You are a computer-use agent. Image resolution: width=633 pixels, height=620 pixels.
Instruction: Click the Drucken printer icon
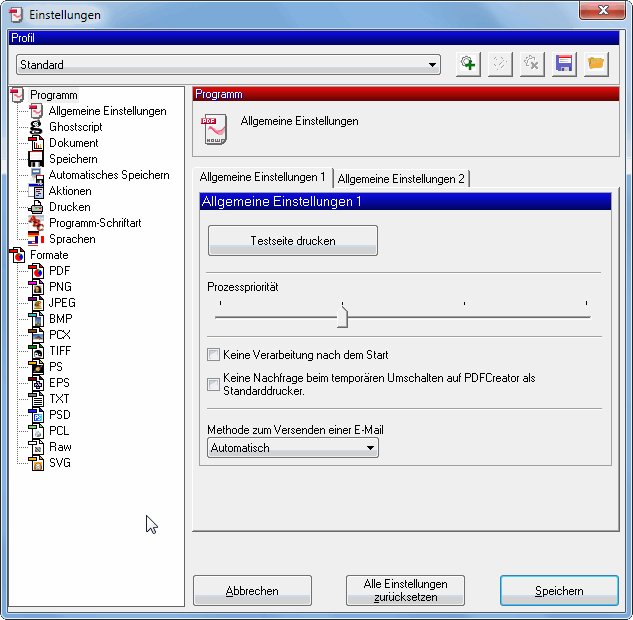(x=36, y=207)
